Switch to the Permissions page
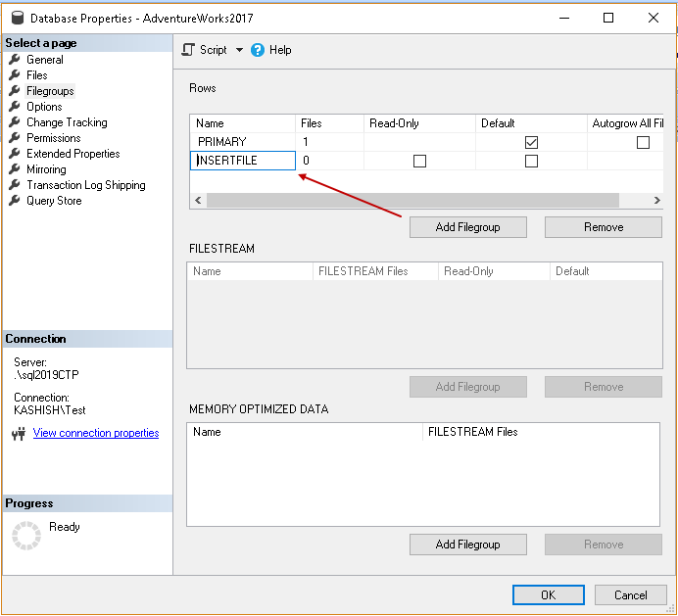 tap(54, 138)
